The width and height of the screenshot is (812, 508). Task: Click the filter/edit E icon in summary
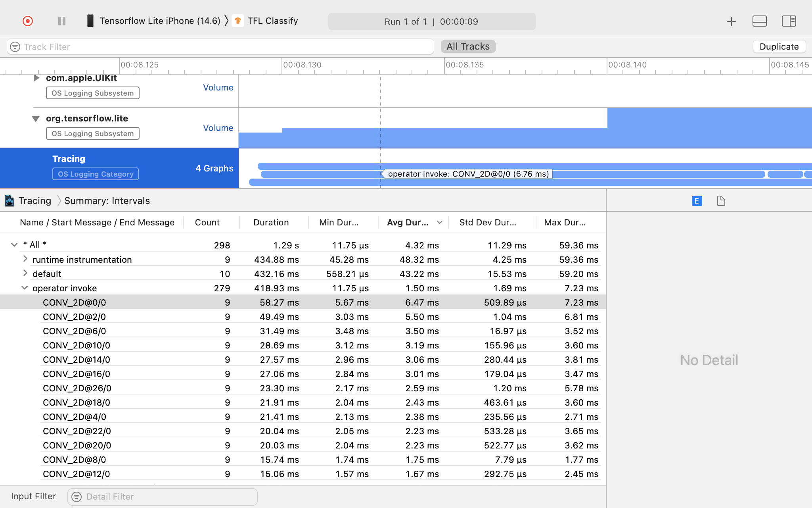click(696, 201)
